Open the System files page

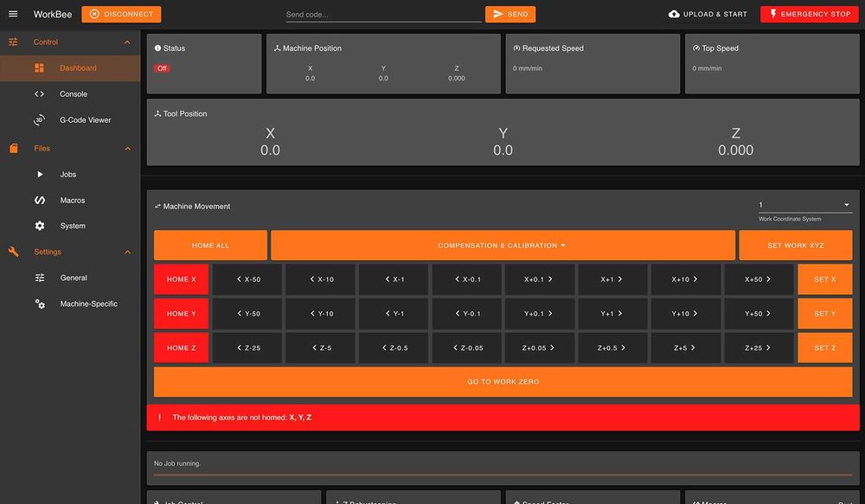click(x=70, y=226)
